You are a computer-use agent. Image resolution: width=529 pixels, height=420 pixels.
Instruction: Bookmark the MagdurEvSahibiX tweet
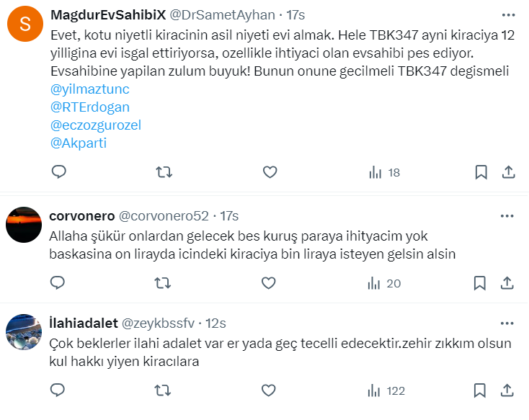click(x=481, y=172)
